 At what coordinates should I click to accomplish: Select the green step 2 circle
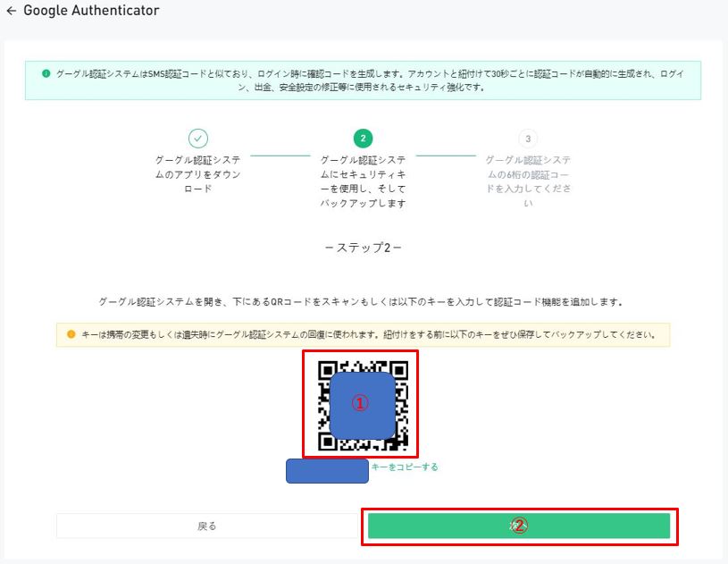(x=363, y=139)
